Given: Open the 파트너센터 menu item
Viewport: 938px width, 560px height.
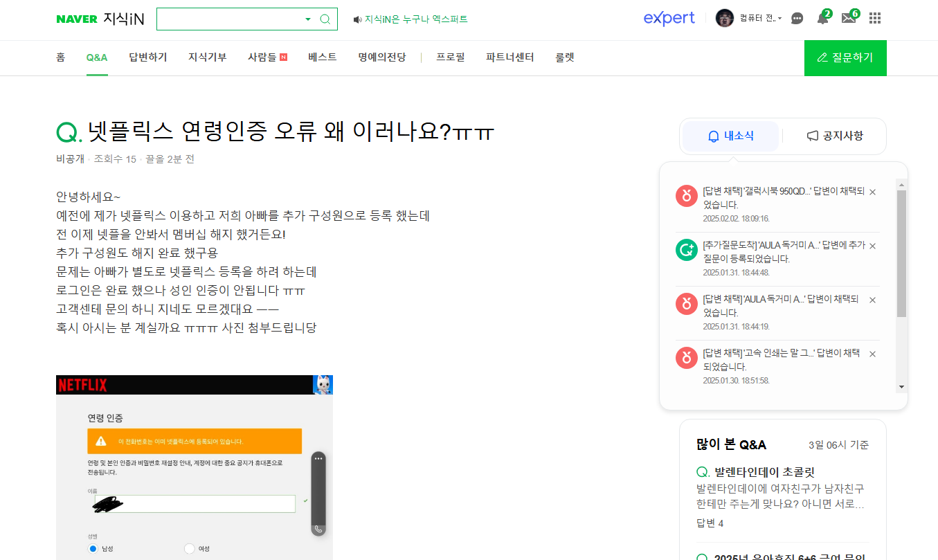Looking at the screenshot, I should pos(510,57).
